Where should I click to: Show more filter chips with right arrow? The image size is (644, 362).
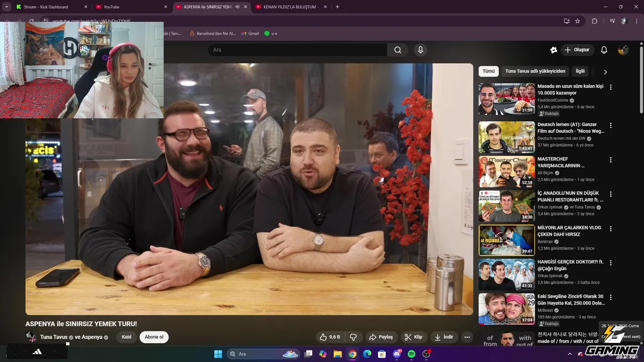605,72
